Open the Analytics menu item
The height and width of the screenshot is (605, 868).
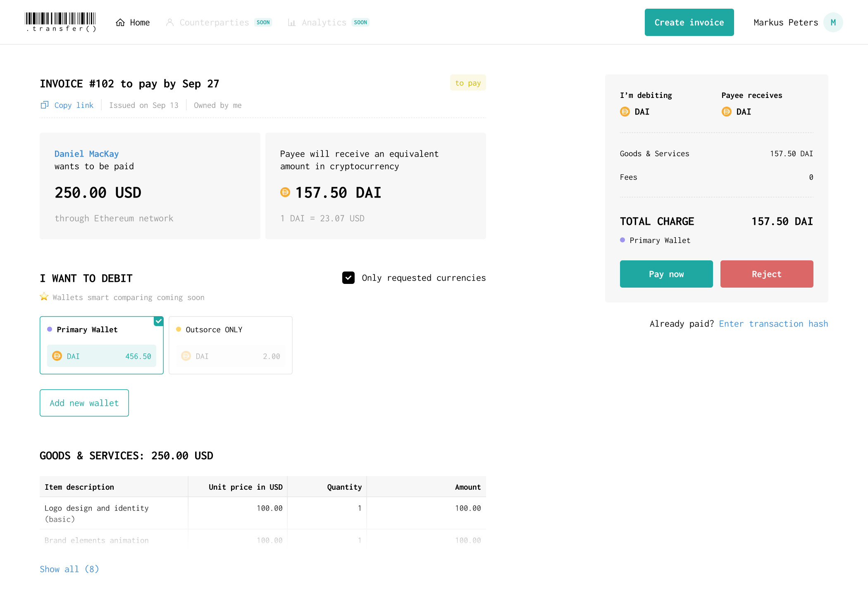[x=324, y=22]
